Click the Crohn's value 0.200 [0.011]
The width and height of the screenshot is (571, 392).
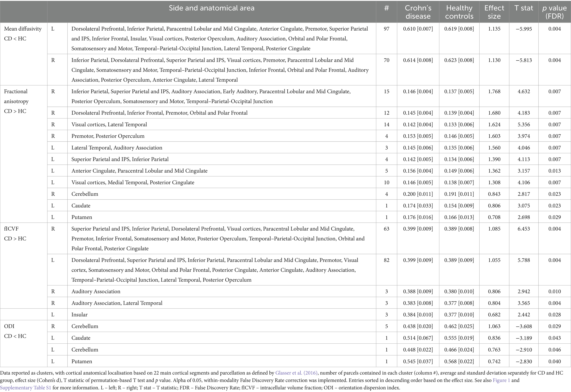coord(418,194)
